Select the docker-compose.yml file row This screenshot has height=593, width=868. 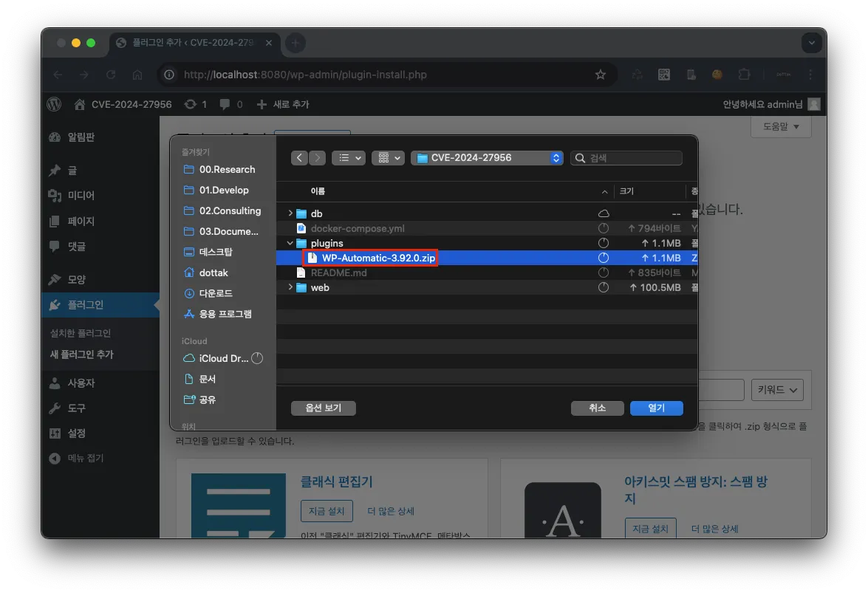coord(487,228)
